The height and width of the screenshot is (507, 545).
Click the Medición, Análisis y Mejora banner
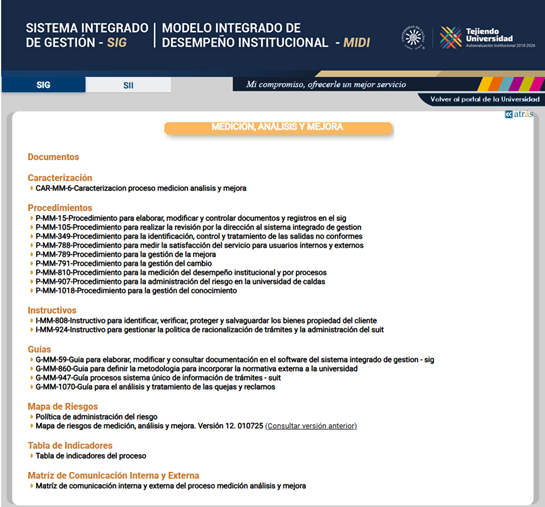coord(278,128)
